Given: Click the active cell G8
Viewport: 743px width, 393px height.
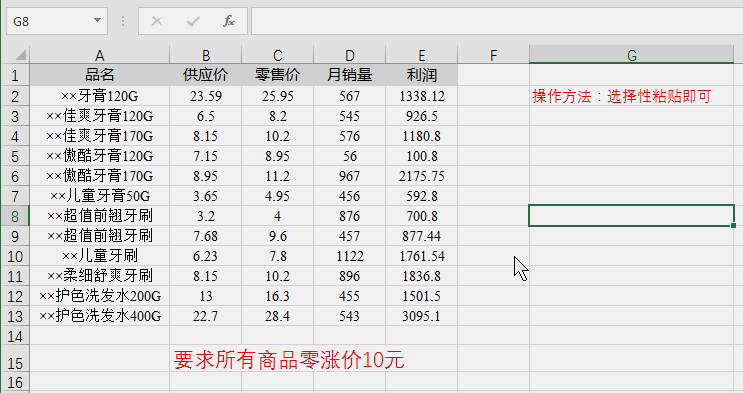Looking at the screenshot, I should 632,216.
